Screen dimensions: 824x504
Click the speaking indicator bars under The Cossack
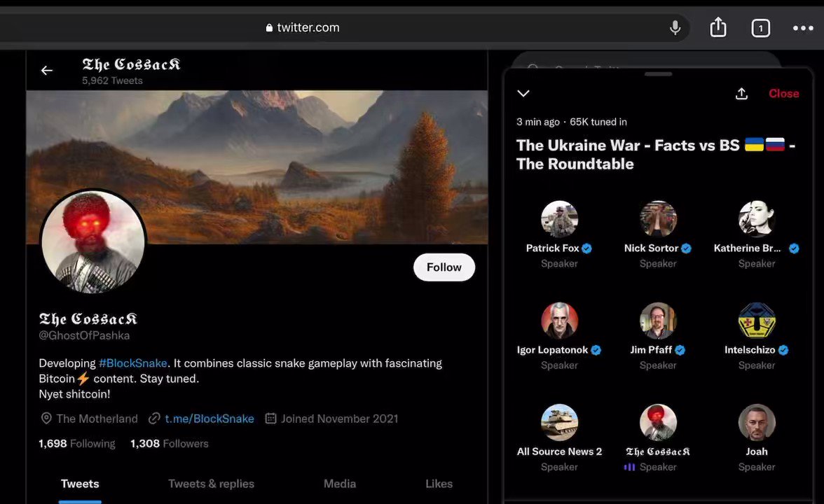tap(629, 467)
